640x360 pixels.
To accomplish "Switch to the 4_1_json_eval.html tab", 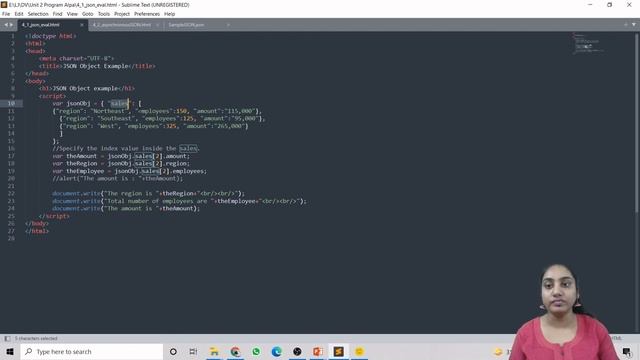I will (52, 25).
